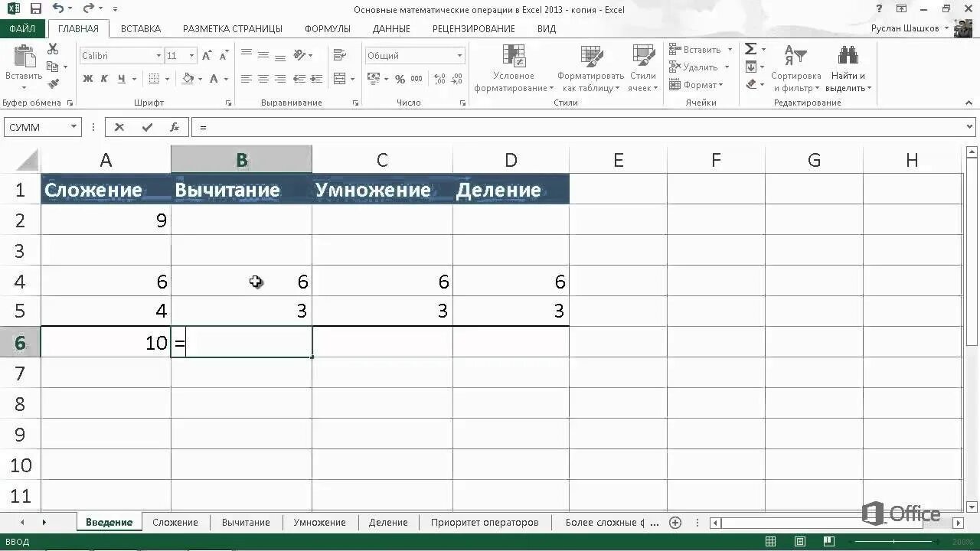Click the Undo arrow icon
The image size is (980, 551).
[x=59, y=9]
